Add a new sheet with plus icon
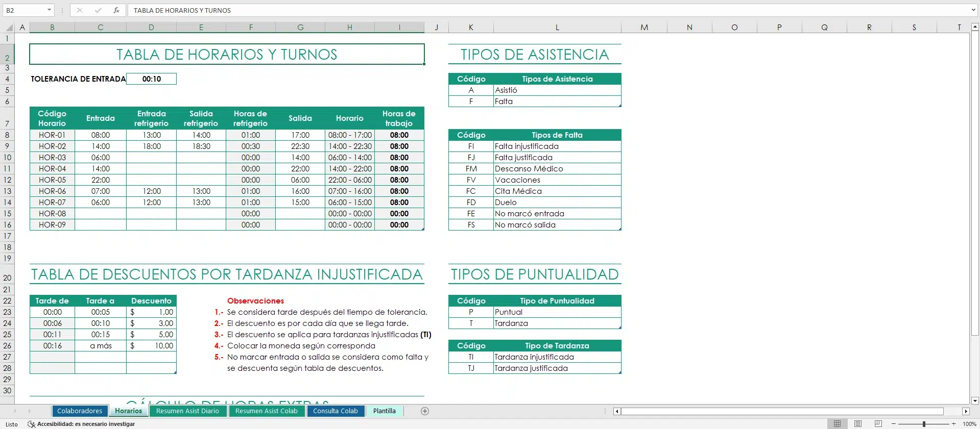This screenshot has width=980, height=429. tap(424, 411)
